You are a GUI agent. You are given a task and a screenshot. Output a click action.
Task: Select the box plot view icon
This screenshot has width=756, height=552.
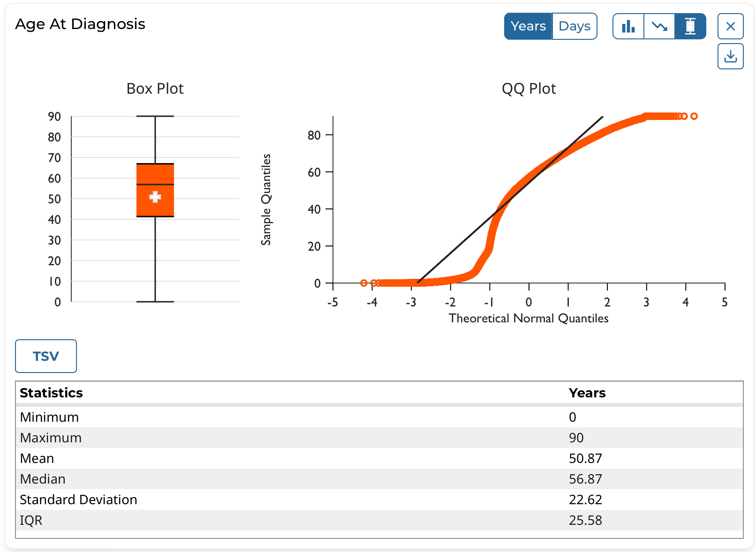690,26
